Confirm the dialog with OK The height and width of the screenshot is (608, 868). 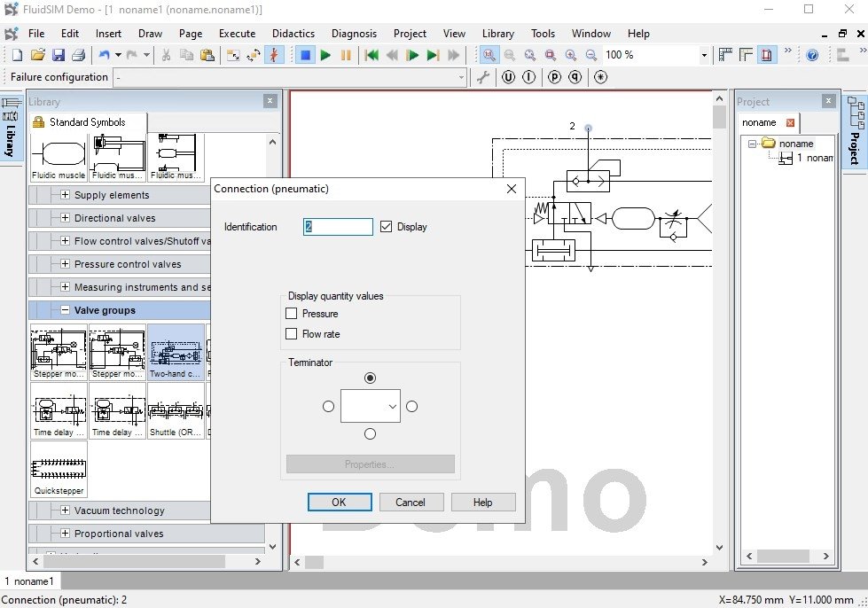click(x=340, y=503)
